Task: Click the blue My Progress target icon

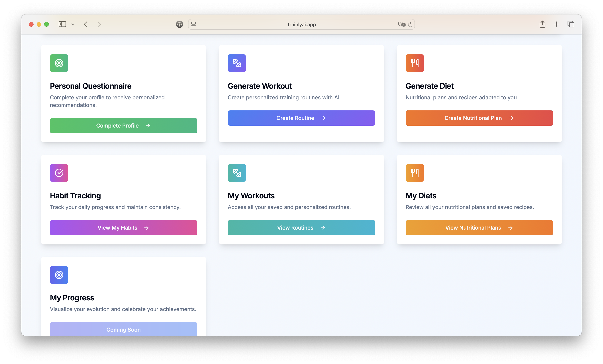Action: tap(59, 275)
